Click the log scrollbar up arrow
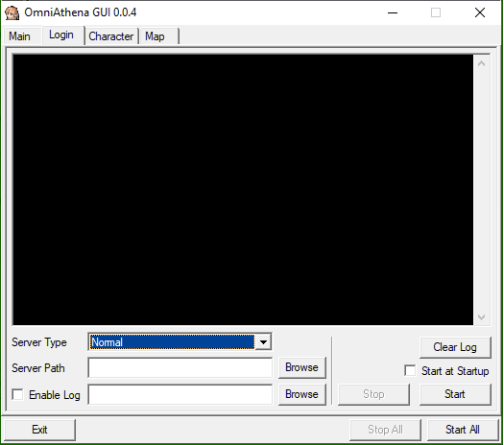This screenshot has width=504, height=445. 481,63
